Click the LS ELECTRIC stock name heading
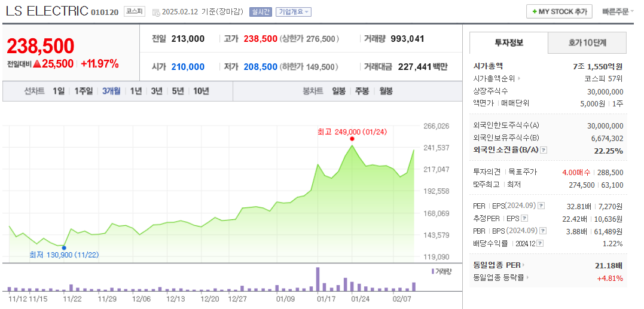This screenshot has width=644, height=309. 47,11
